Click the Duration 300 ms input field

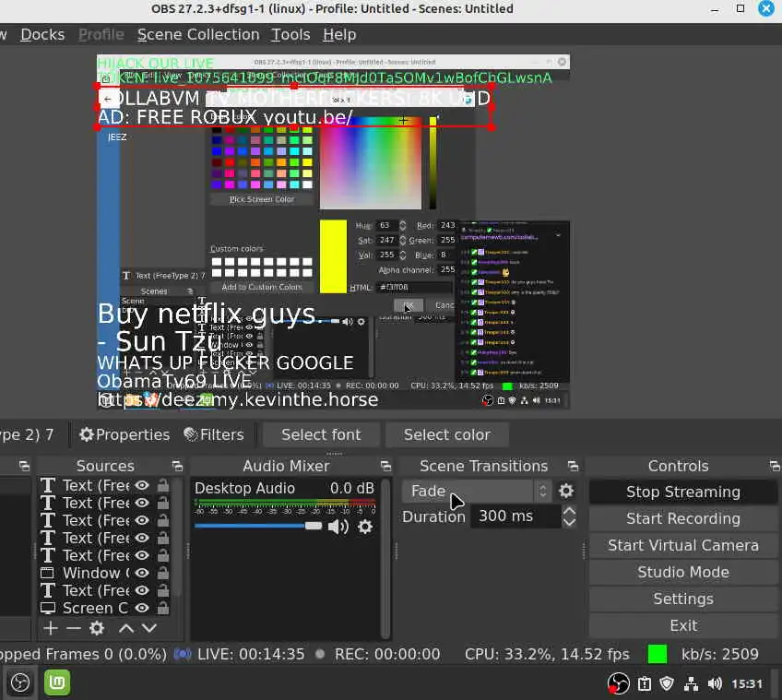(x=516, y=516)
